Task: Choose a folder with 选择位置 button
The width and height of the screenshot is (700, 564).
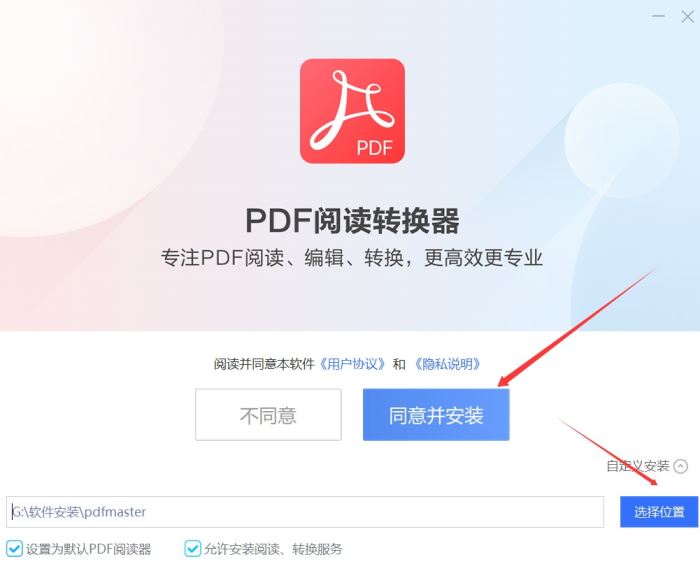Action: point(659,512)
